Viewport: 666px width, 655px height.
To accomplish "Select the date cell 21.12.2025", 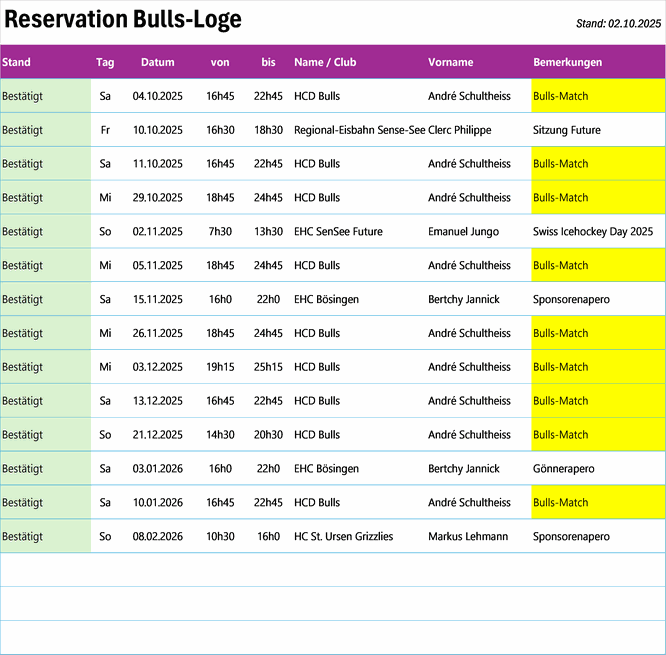I will coord(157,435).
